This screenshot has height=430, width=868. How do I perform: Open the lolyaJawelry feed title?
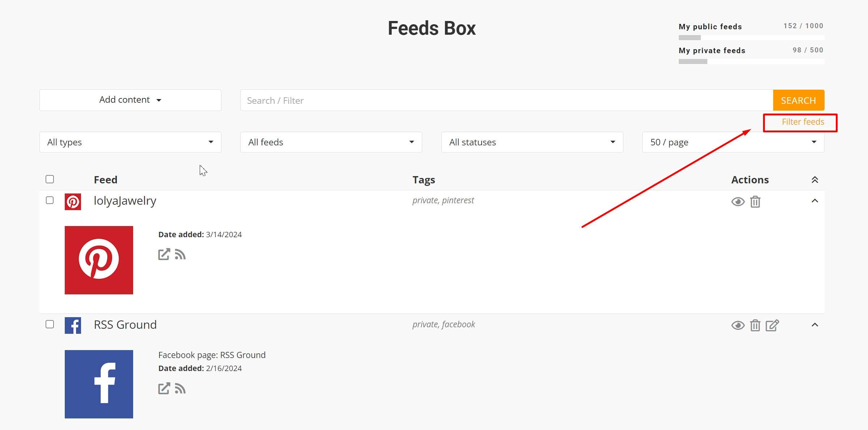click(125, 201)
